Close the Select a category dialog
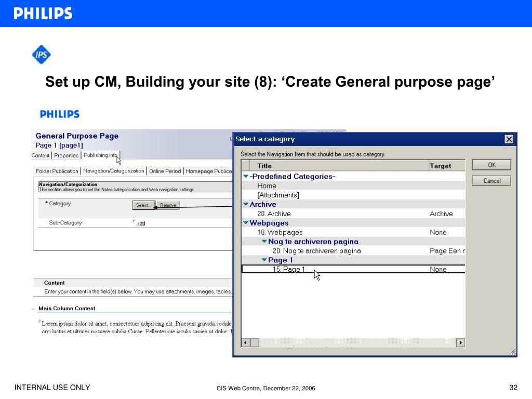This screenshot has height=399, width=532. point(509,139)
